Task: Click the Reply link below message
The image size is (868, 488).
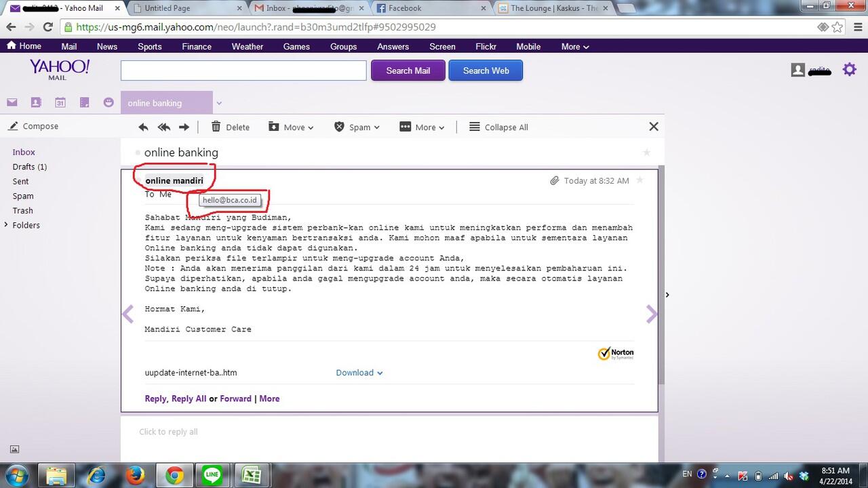Action: pos(155,399)
